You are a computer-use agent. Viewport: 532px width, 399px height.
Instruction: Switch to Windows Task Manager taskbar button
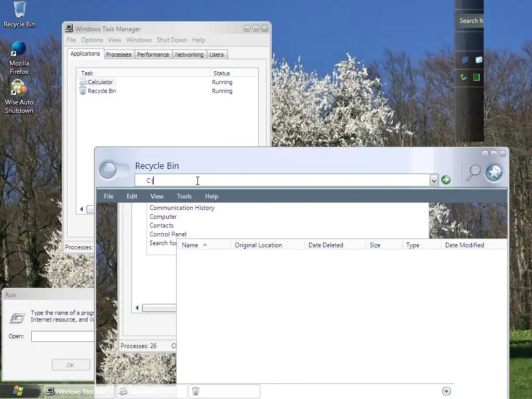pyautogui.click(x=78, y=392)
